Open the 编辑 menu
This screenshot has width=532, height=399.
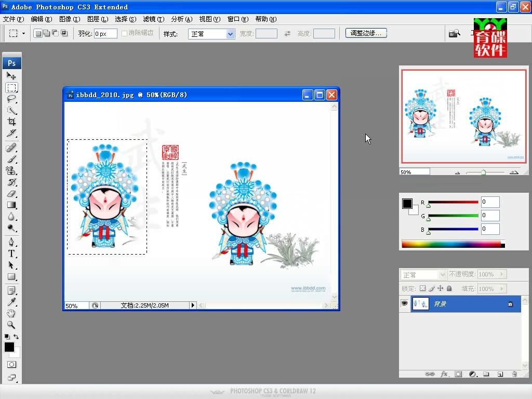point(42,19)
